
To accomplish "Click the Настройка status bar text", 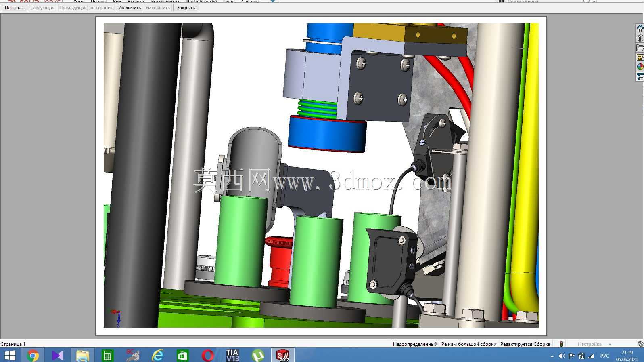I will (x=590, y=344).
